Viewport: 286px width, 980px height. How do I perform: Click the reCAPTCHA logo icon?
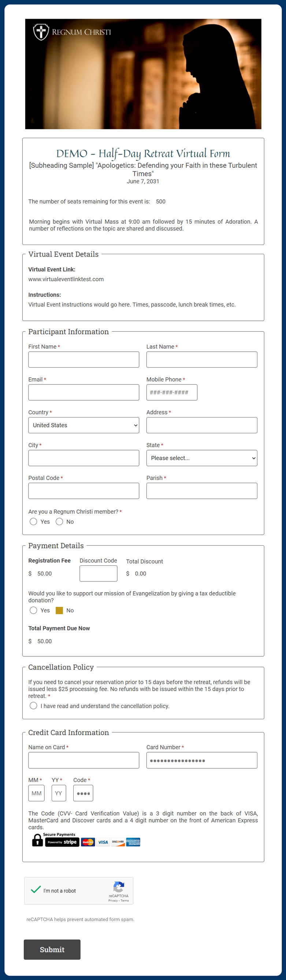click(119, 887)
